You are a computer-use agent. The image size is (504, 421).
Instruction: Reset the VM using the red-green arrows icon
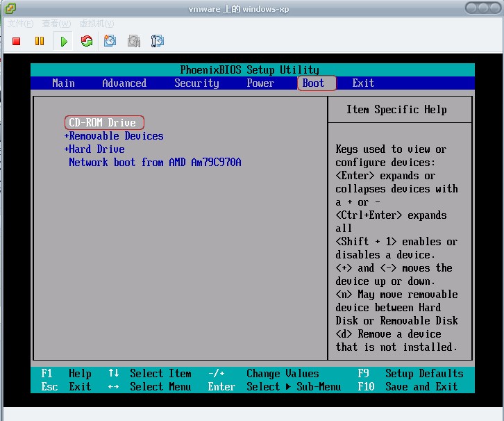(x=87, y=41)
